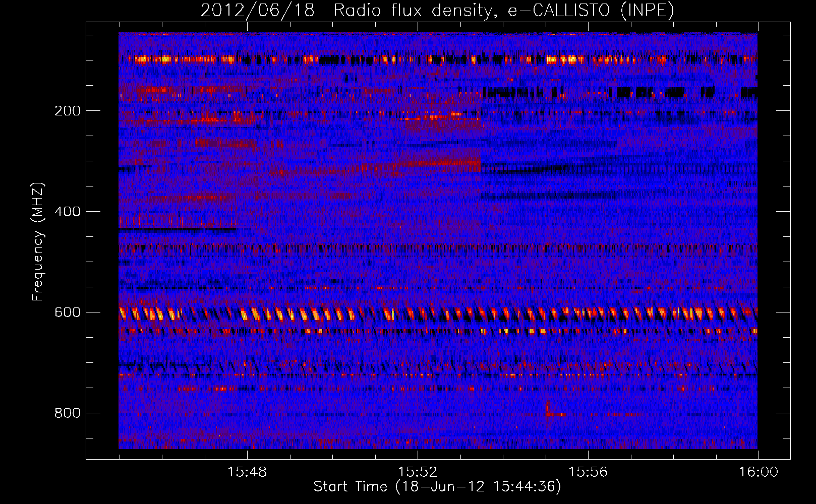The image size is (816, 504).
Task: Select the 400 frequency tick label
Action: point(68,212)
